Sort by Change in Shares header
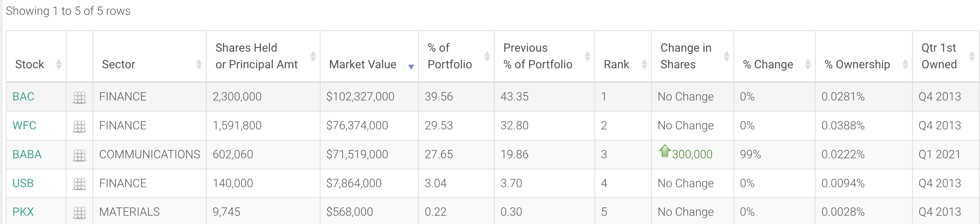This screenshot has height=224, width=980. [x=685, y=56]
